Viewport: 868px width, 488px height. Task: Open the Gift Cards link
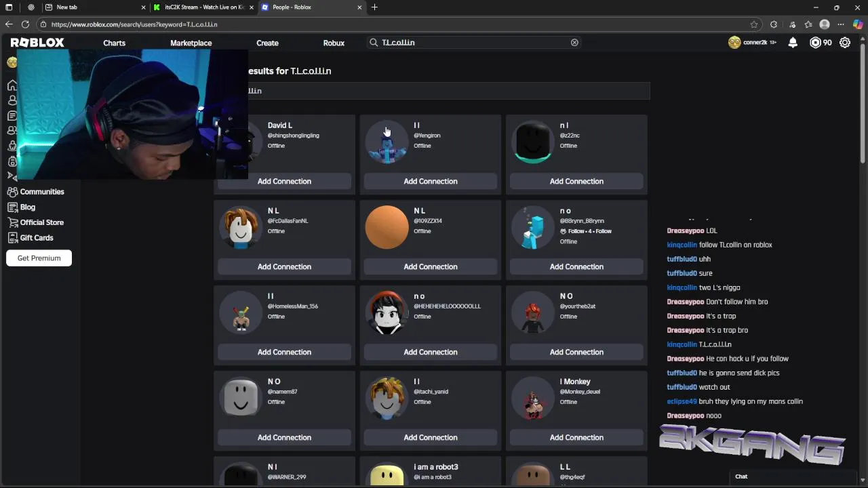pos(37,238)
